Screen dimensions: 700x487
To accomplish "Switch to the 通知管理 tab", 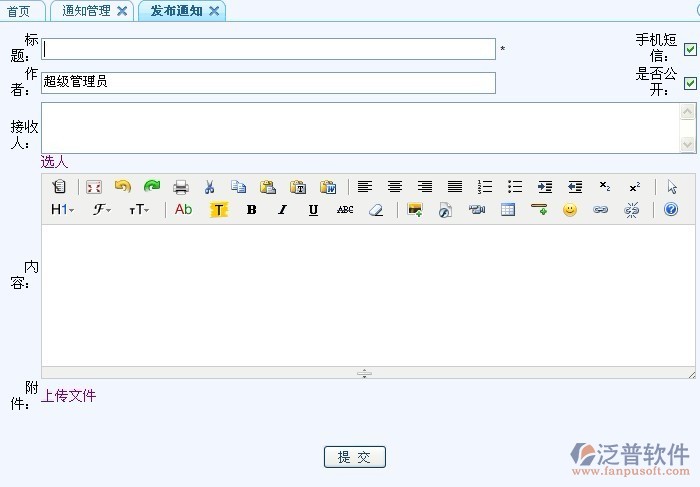I will tap(86, 11).
